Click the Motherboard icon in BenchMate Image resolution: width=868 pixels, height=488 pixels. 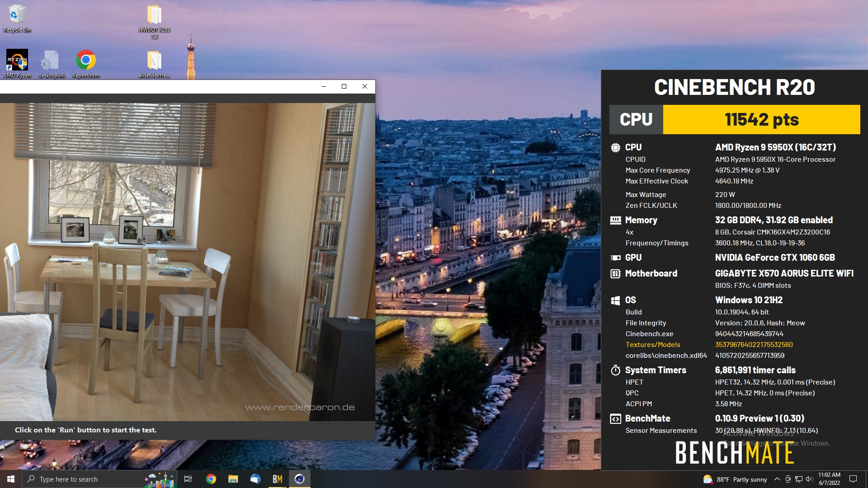tap(615, 273)
